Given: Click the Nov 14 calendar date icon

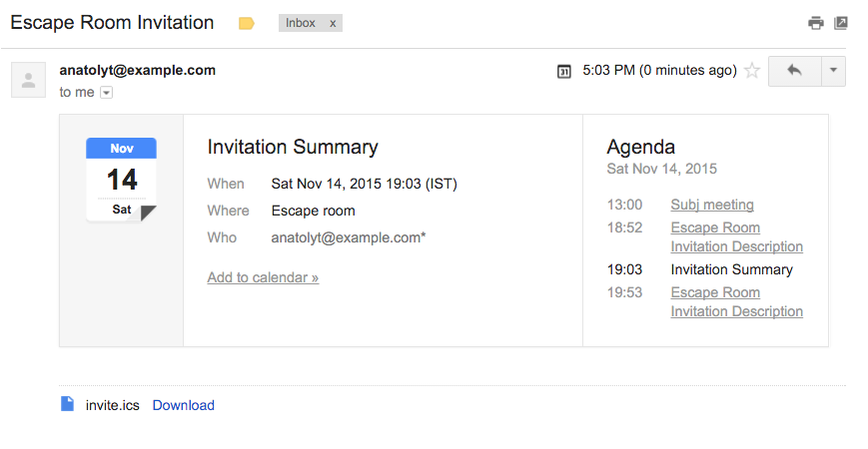Looking at the screenshot, I should (x=121, y=180).
